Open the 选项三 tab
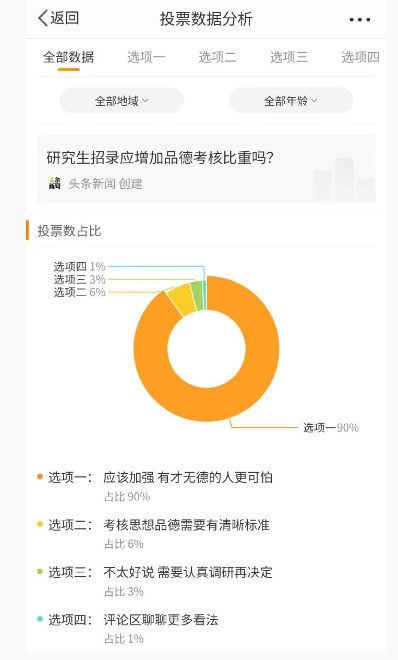This screenshot has width=398, height=660. [x=289, y=57]
